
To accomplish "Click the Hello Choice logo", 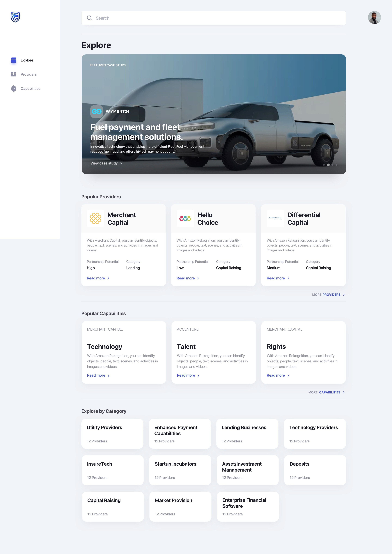I will click(185, 218).
